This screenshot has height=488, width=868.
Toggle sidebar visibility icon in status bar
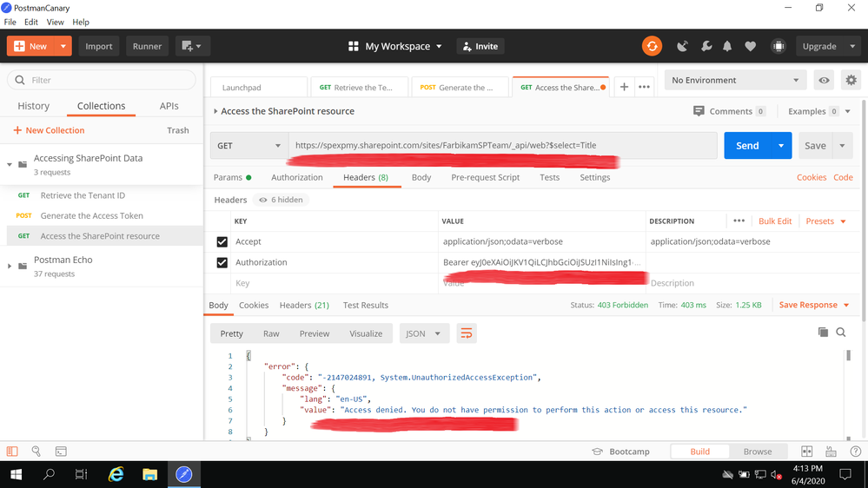pos(12,452)
